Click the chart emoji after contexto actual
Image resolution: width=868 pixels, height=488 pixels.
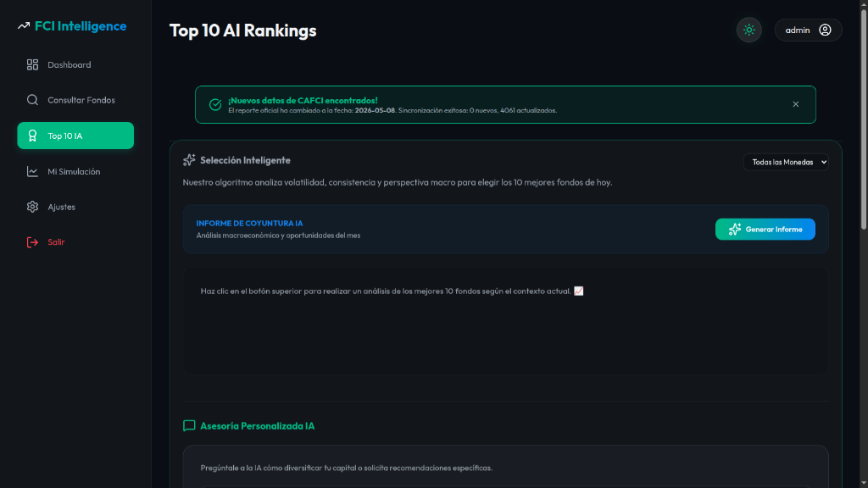click(x=578, y=291)
